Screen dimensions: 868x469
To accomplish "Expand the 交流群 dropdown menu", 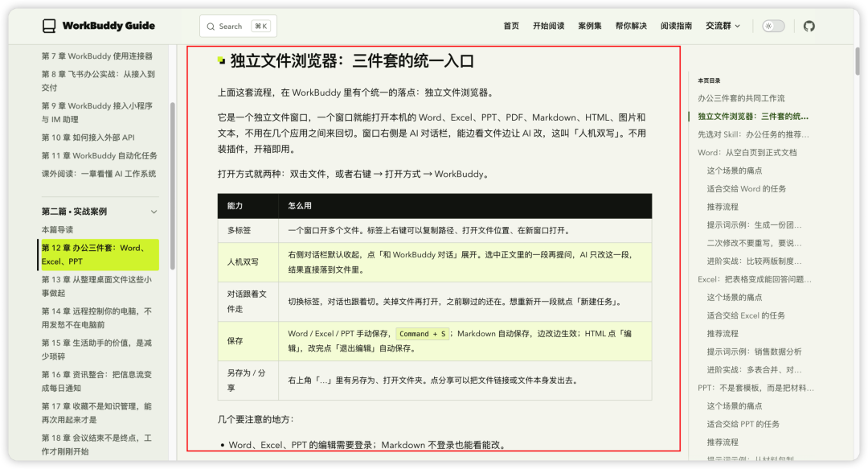I will tap(723, 26).
